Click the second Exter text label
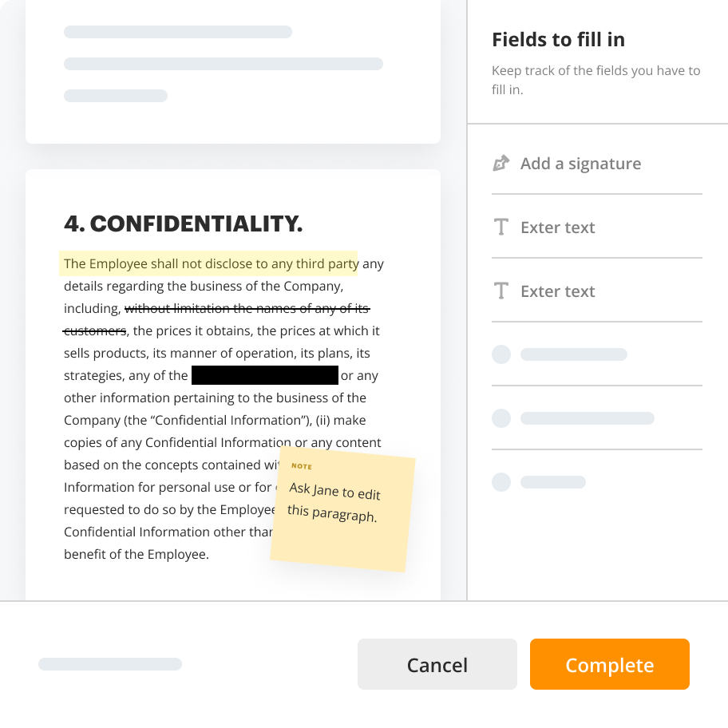The width and height of the screenshot is (728, 728). [x=557, y=291]
